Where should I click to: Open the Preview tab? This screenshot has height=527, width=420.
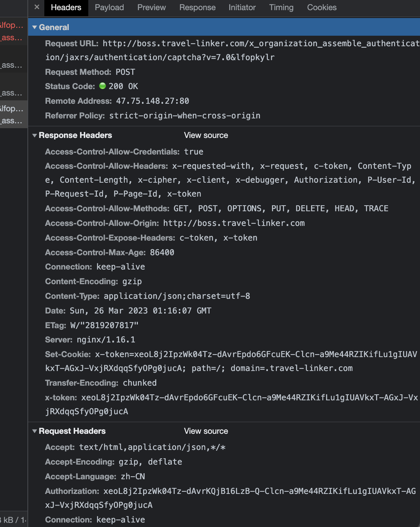[151, 8]
